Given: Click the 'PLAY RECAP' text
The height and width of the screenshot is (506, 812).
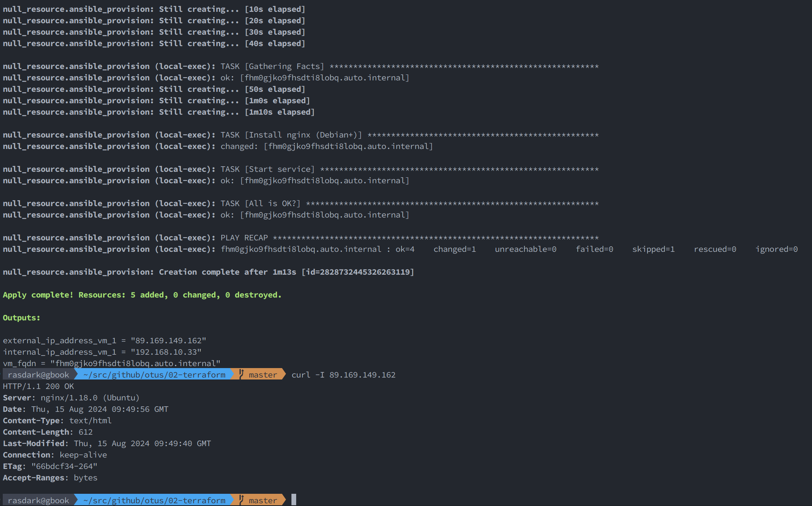Looking at the screenshot, I should [244, 238].
